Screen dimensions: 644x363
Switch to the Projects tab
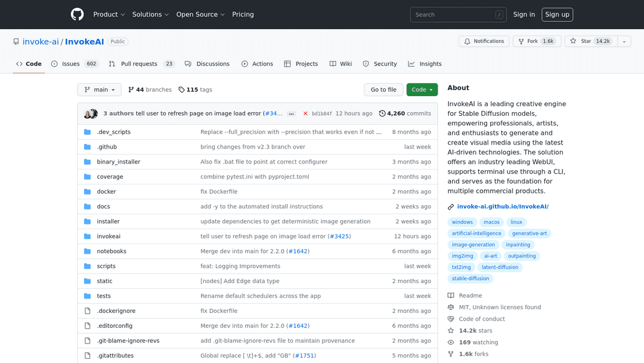point(301,64)
